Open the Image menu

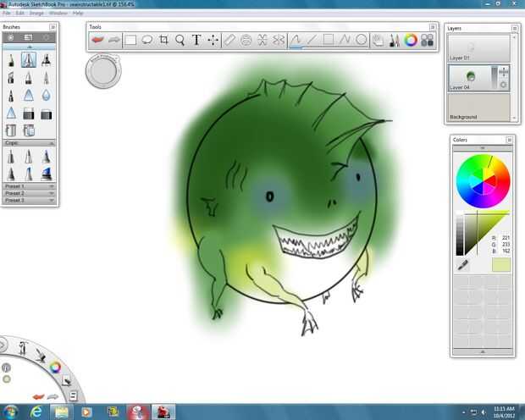coord(36,14)
